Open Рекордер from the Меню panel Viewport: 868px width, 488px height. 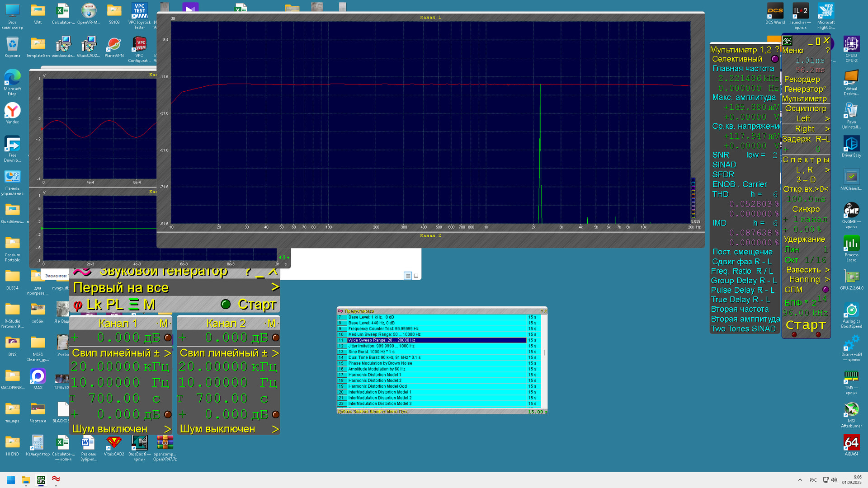pos(802,79)
